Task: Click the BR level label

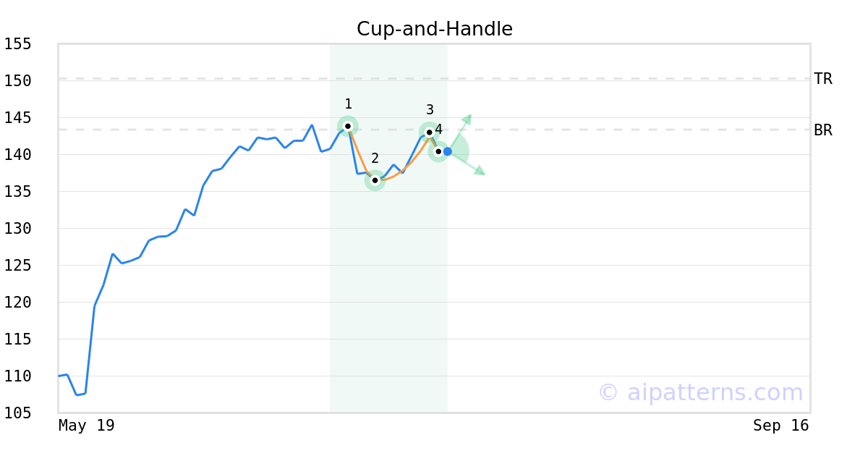Action: [x=823, y=130]
